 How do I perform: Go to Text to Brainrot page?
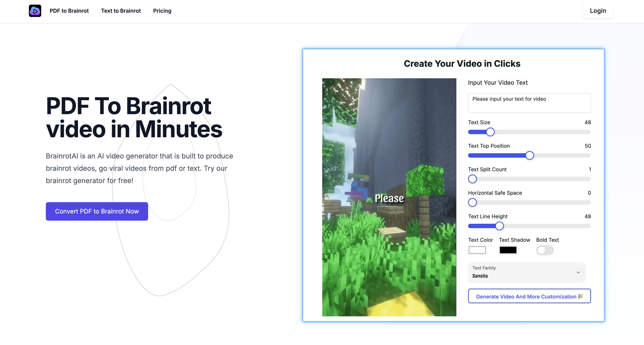pyautogui.click(x=121, y=11)
